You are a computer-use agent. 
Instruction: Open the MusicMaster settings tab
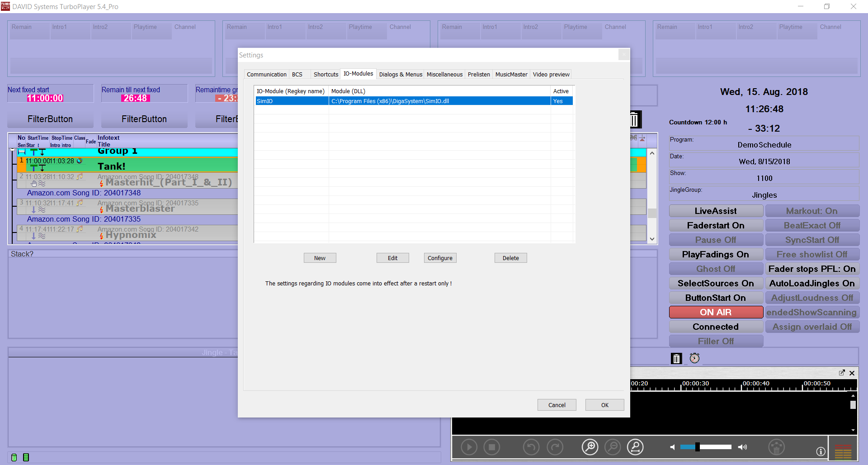[511, 74]
